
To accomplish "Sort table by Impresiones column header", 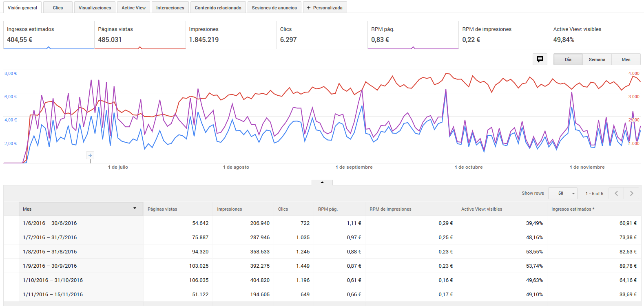I will (x=243, y=209).
